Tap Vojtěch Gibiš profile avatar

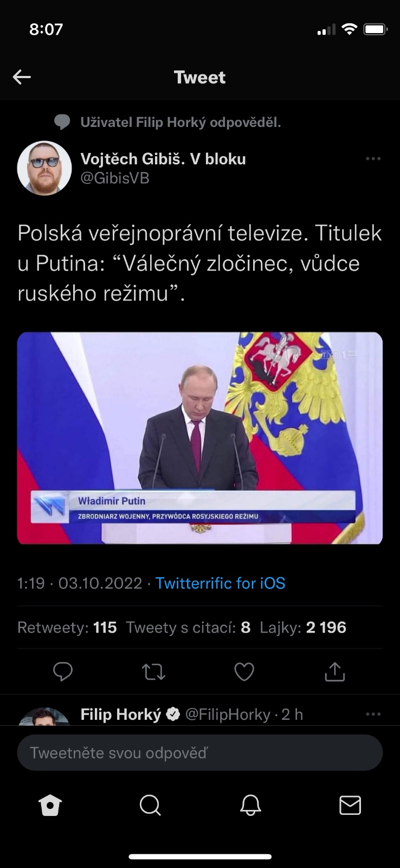[x=44, y=168]
